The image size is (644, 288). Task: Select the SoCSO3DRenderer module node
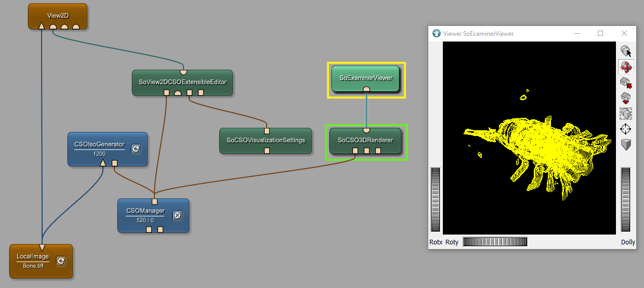point(365,140)
